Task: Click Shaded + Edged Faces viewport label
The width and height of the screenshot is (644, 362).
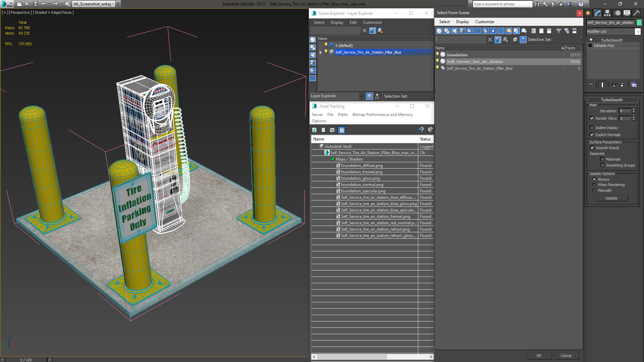Action: point(53,12)
